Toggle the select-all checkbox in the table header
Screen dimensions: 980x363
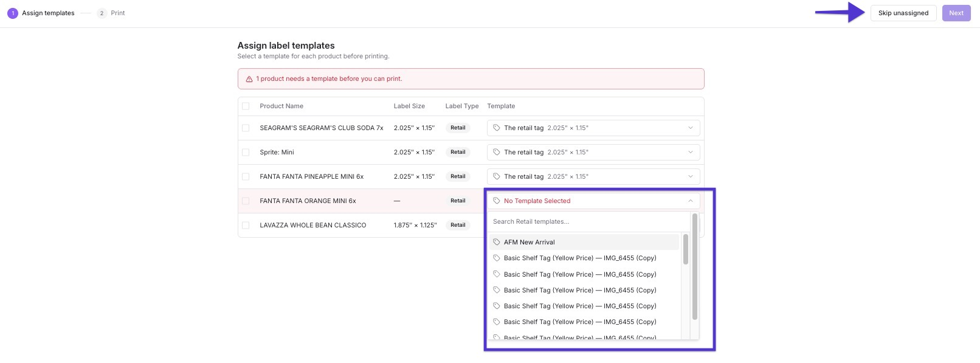coord(246,106)
